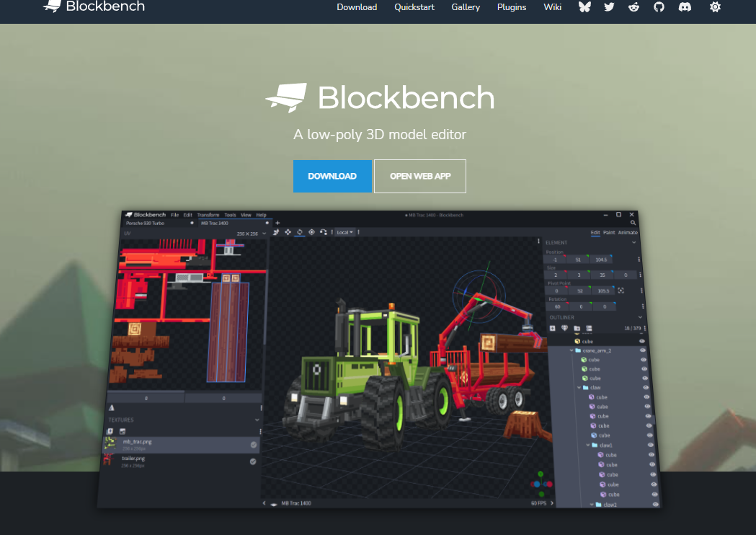This screenshot has width=756, height=535.
Task: Collapse the OUTLINER panel
Action: [640, 317]
